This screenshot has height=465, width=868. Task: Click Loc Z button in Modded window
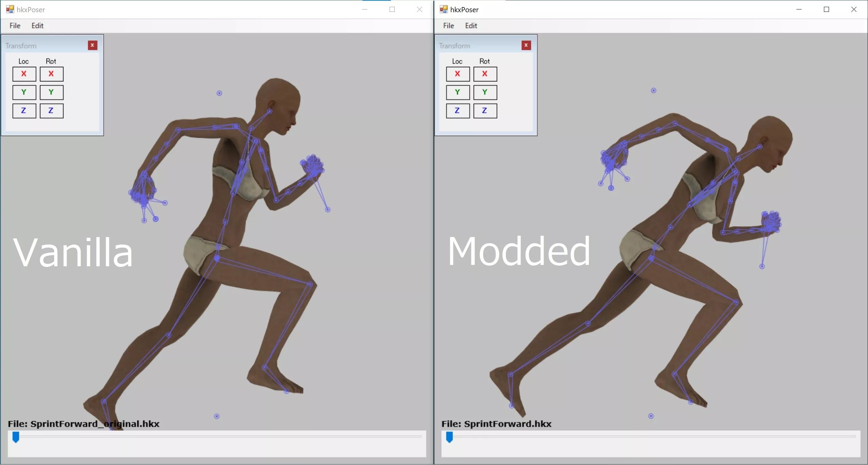click(x=458, y=111)
